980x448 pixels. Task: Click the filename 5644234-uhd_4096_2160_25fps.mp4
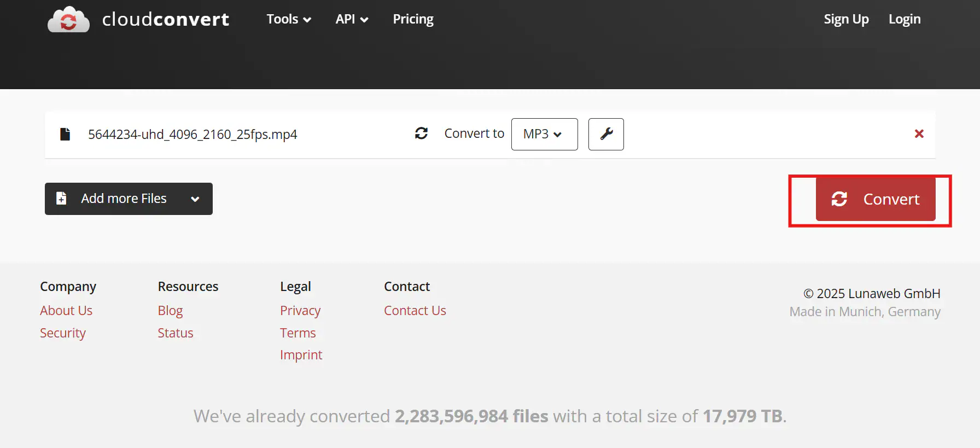point(192,134)
